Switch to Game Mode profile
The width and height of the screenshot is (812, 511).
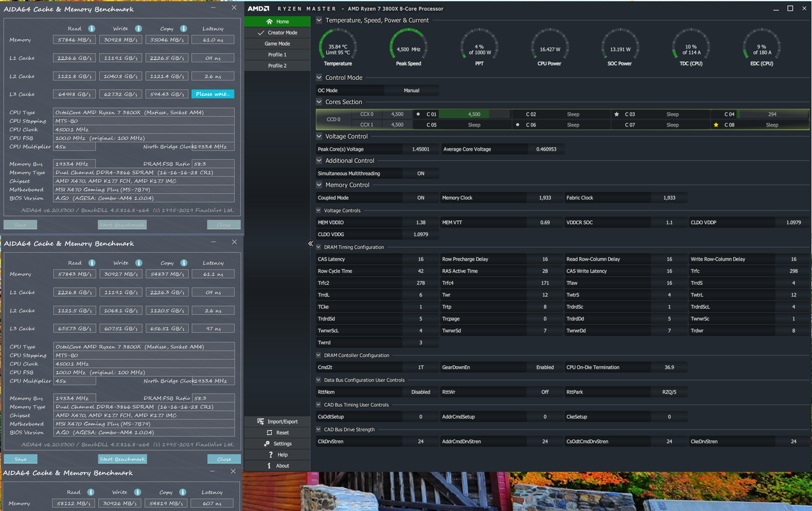(277, 43)
